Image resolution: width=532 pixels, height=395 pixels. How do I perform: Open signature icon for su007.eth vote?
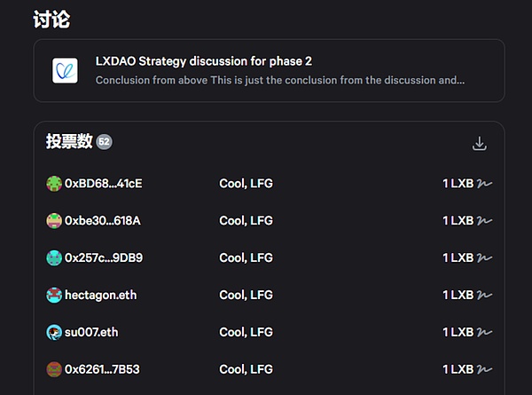point(485,332)
